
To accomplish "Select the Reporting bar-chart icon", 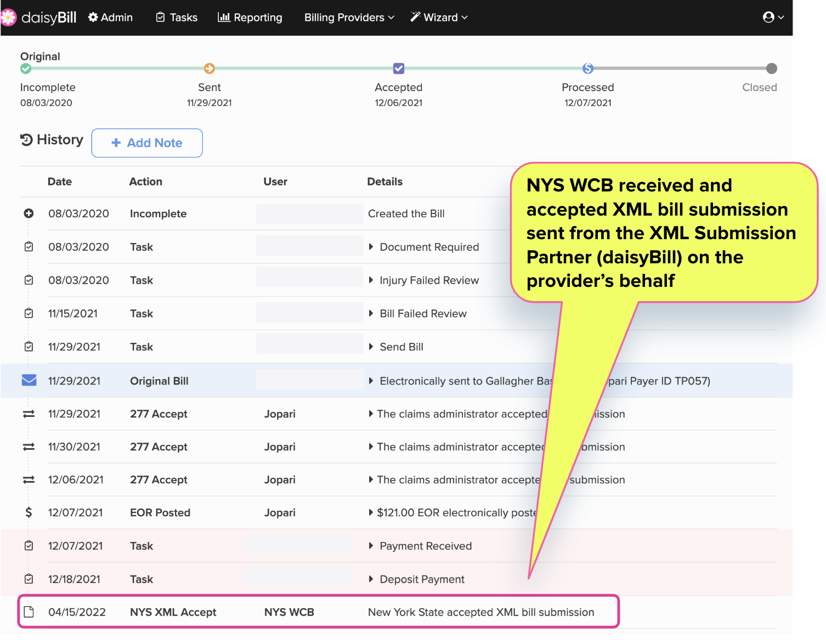I will pos(222,17).
